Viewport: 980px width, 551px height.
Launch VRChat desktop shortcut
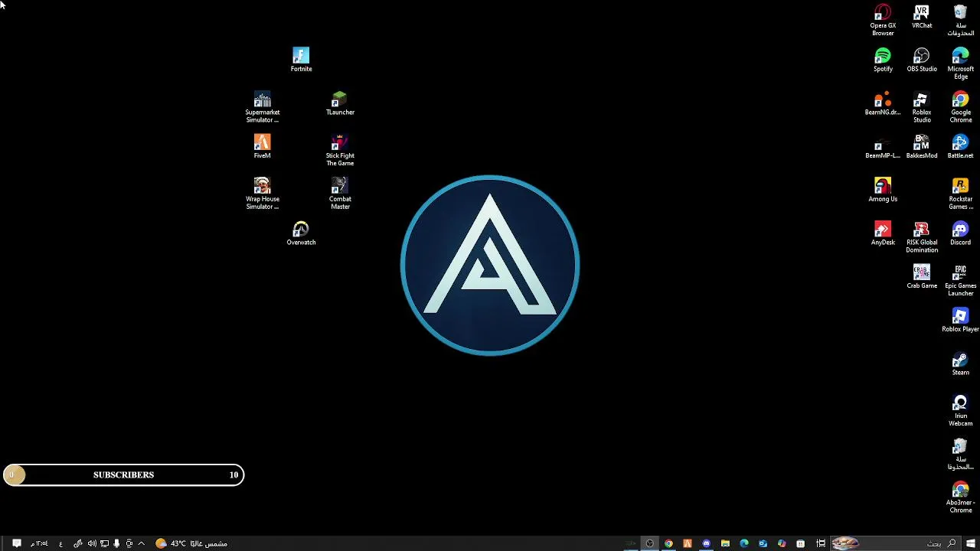(922, 17)
